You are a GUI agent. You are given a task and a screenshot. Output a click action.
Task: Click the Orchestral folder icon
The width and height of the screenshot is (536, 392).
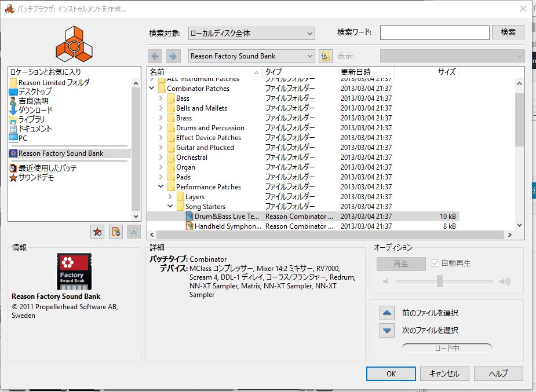[x=171, y=157]
